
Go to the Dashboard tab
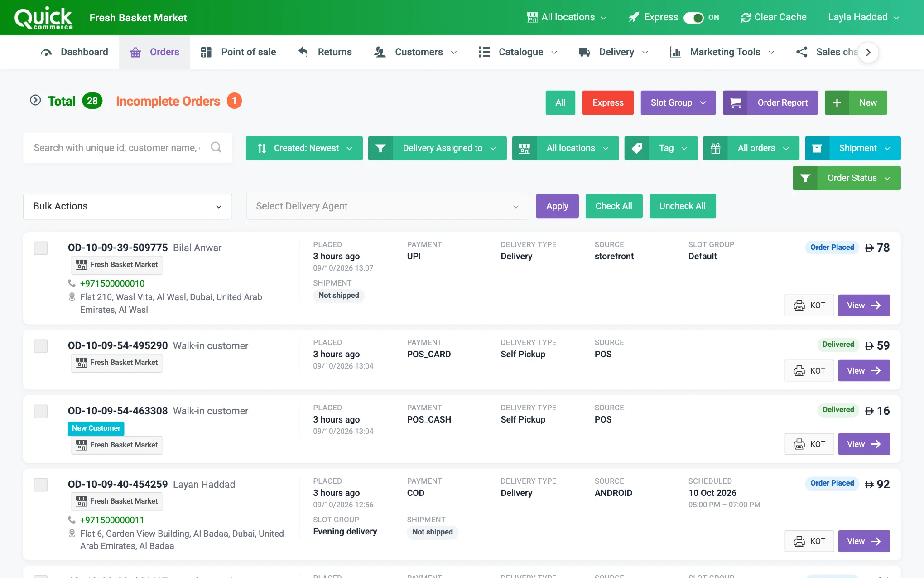pyautogui.click(x=74, y=52)
